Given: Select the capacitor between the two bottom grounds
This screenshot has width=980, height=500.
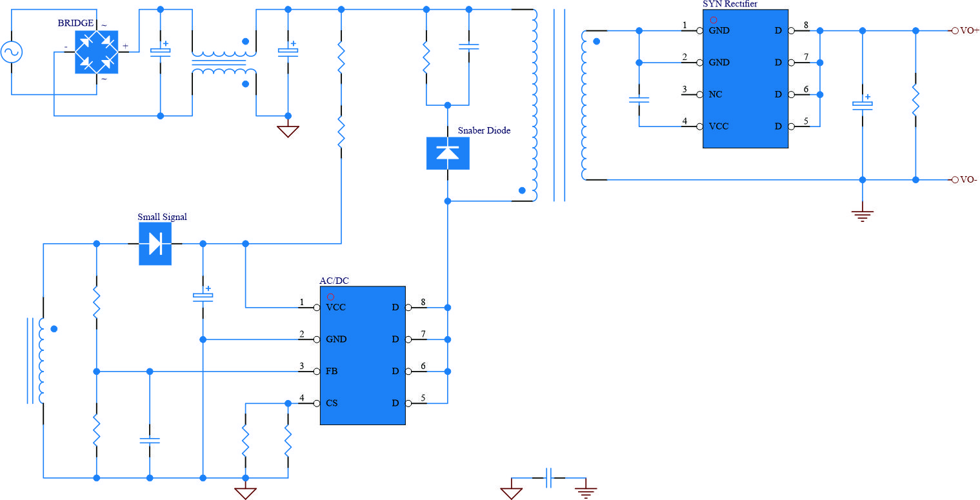Looking at the screenshot, I should point(549,478).
